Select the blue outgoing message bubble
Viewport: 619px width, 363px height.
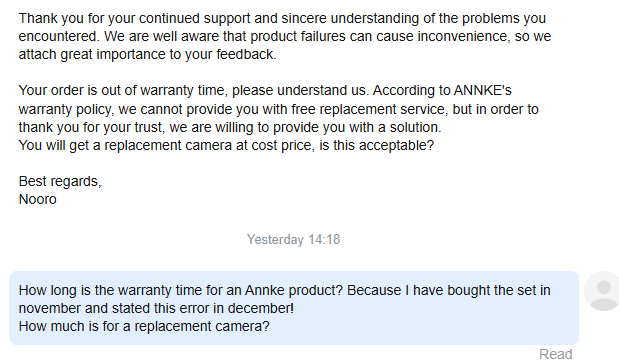coord(294,308)
